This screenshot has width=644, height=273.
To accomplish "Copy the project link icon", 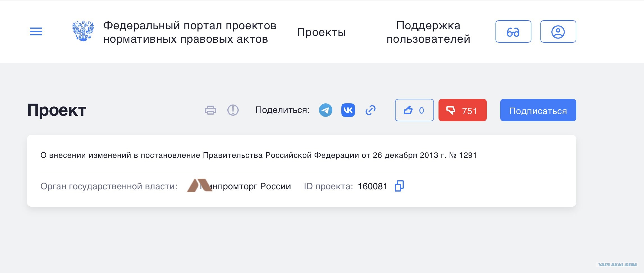I will (x=371, y=110).
